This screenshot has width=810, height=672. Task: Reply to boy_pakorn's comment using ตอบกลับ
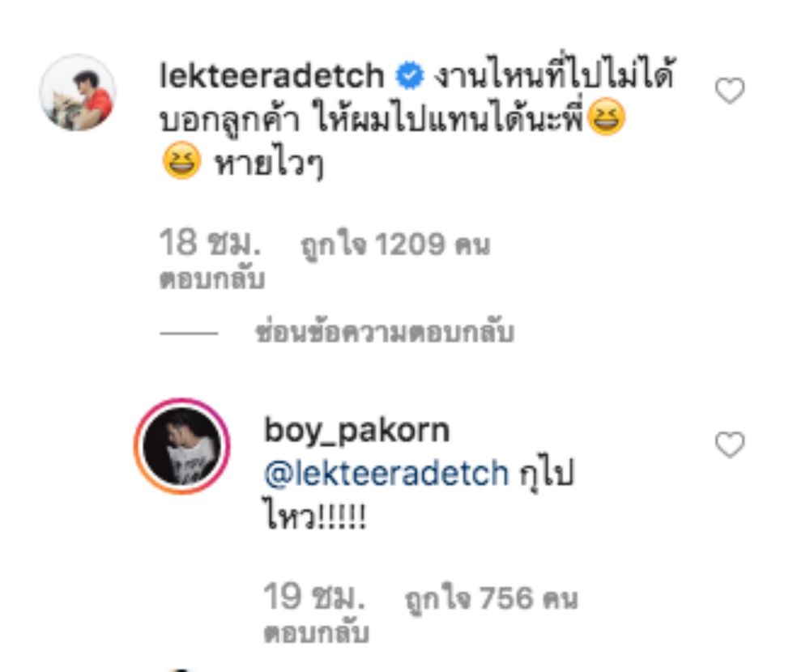[316, 633]
